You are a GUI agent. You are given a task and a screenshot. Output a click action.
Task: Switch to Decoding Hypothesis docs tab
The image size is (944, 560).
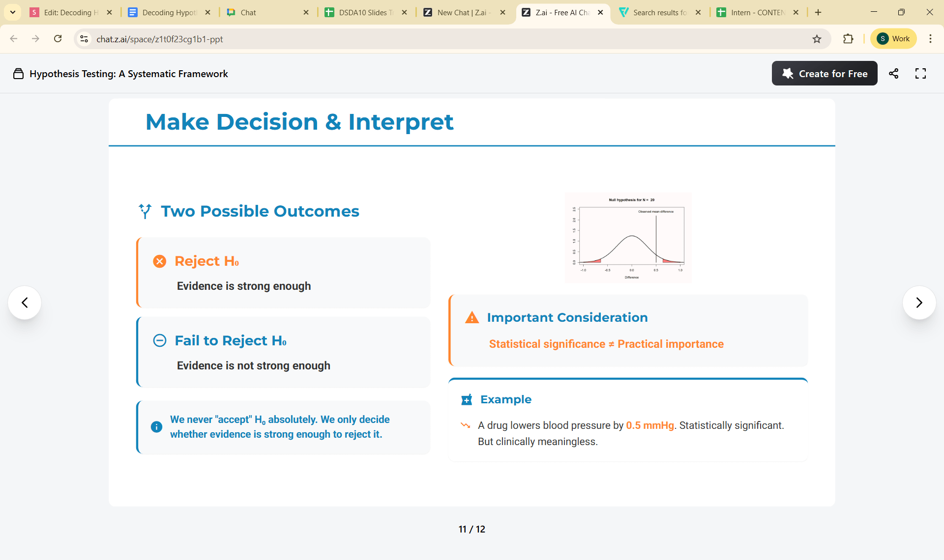tap(168, 12)
